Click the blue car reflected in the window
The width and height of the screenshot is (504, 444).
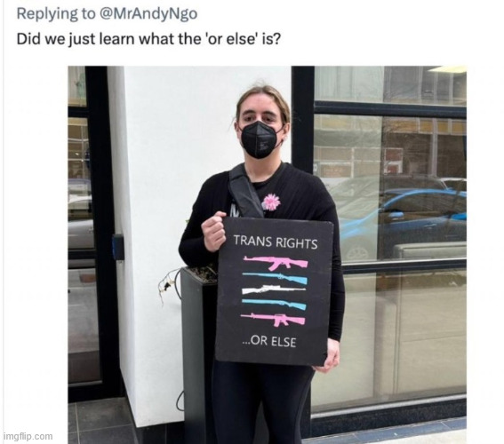coord(402,221)
